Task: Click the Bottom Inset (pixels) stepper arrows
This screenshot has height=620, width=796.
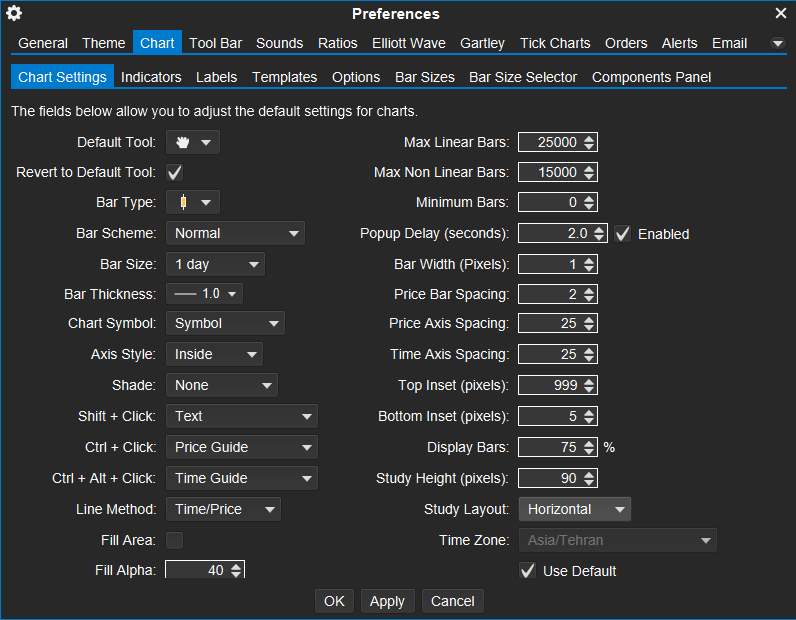Action: 589,416
